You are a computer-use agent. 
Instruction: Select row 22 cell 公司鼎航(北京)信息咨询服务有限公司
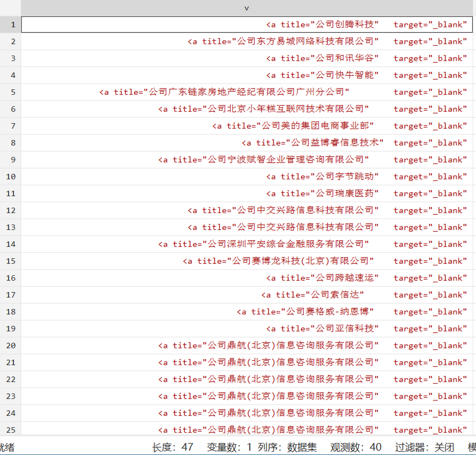click(x=247, y=379)
